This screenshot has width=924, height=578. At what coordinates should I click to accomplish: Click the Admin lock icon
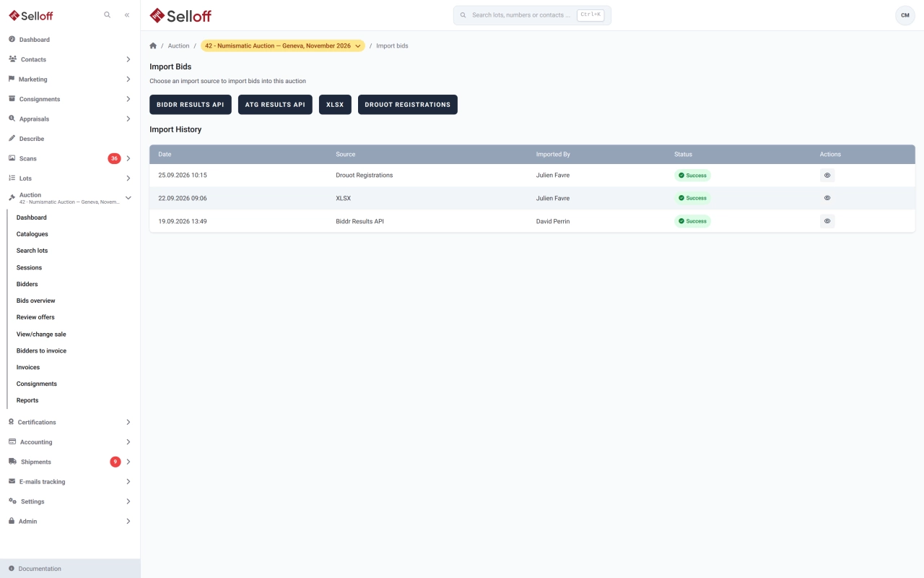point(12,521)
